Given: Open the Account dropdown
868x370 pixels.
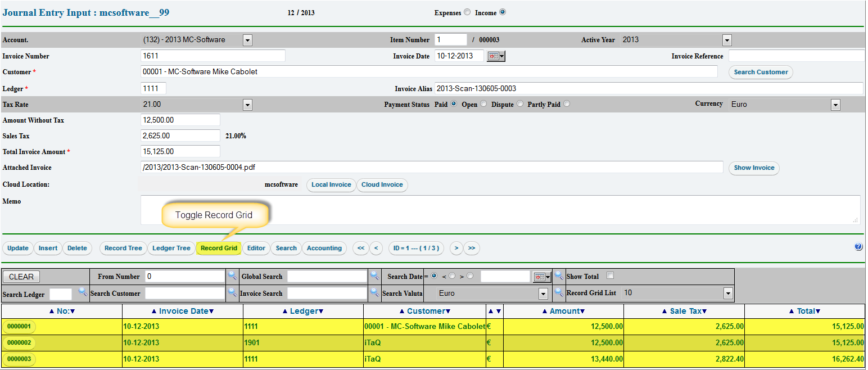Looking at the screenshot, I should coord(247,40).
